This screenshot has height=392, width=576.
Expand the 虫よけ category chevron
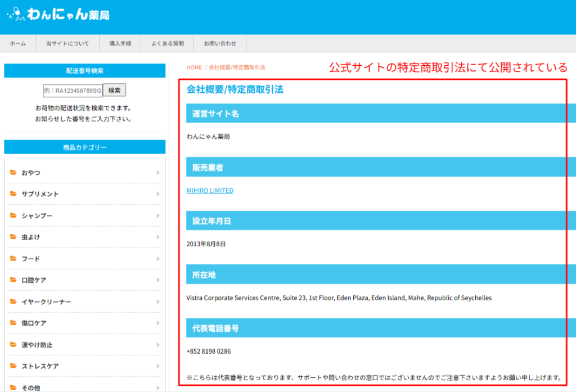coord(157,237)
